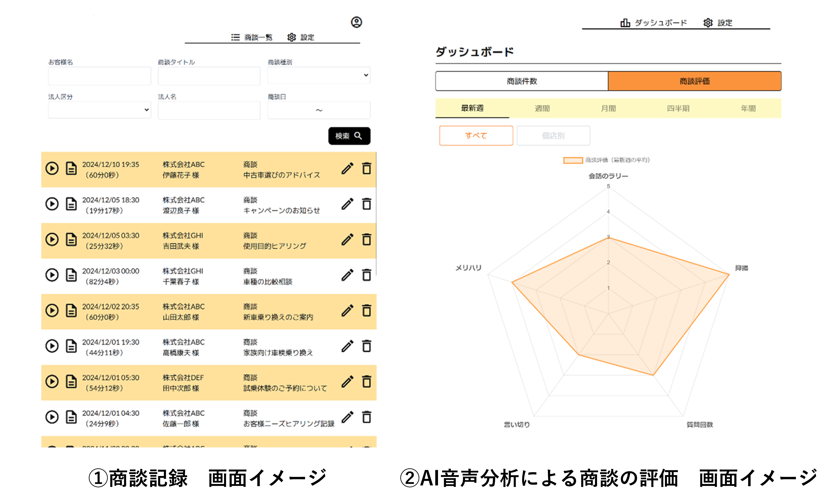The height and width of the screenshot is (504, 830).
Task: Play the 伊藤花子 meeting recording
Action: coord(52,168)
